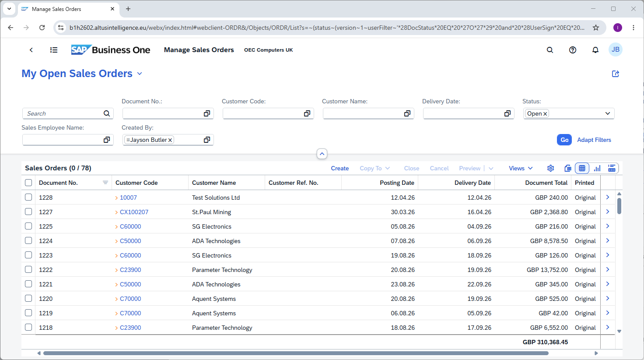Open value help for Document No. filter
The width and height of the screenshot is (644, 360).
pyautogui.click(x=207, y=113)
